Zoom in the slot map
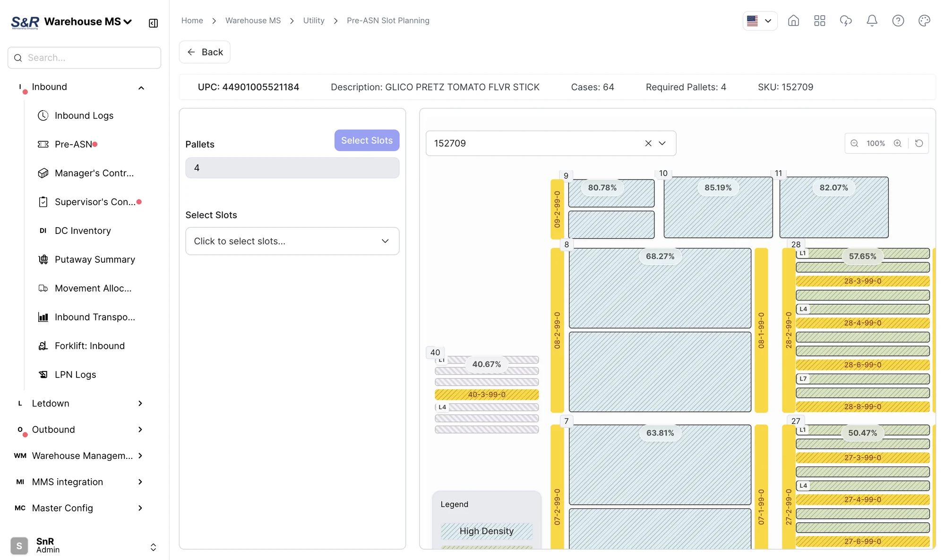This screenshot has height=560, width=945. point(897,143)
